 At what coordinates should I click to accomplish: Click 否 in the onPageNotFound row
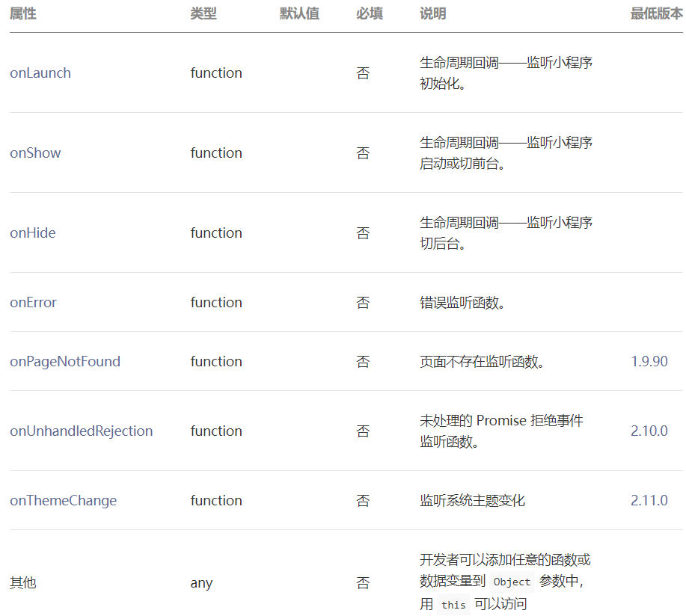363,362
